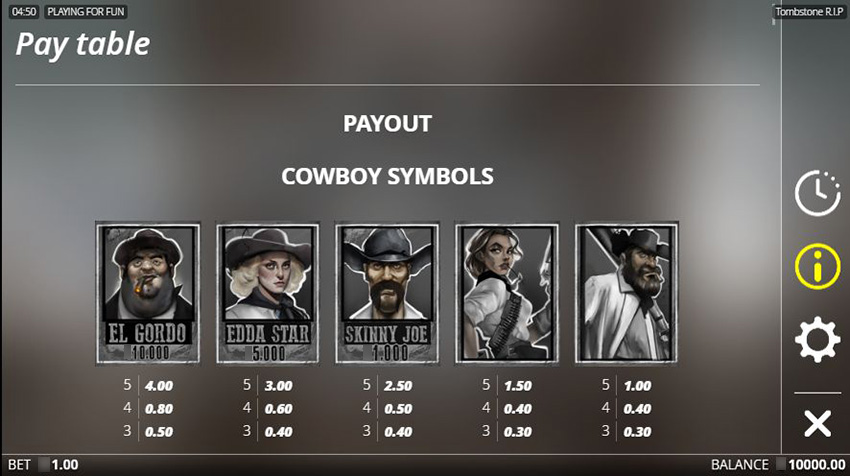Select Edda Star 5-of-a-kind payout 3.00
850x476 pixels.
click(279, 386)
